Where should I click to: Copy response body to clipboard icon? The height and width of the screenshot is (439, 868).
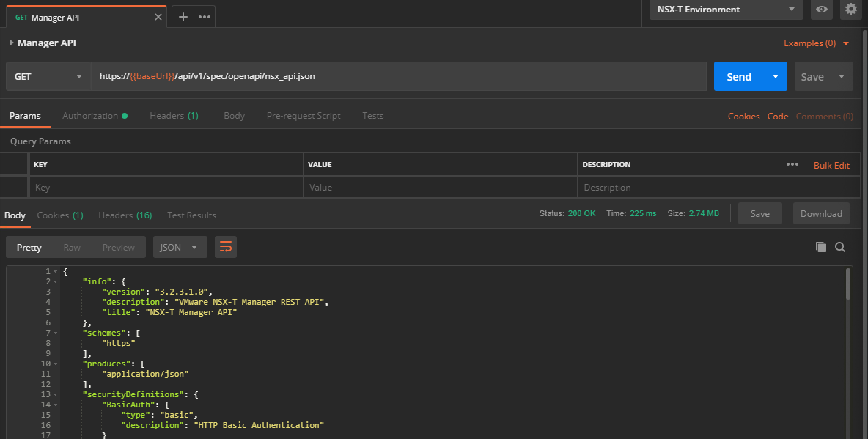tap(821, 247)
